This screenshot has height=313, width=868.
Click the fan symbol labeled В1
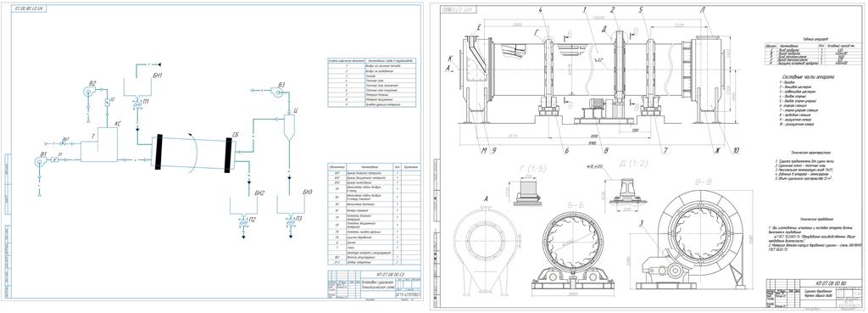point(39,162)
